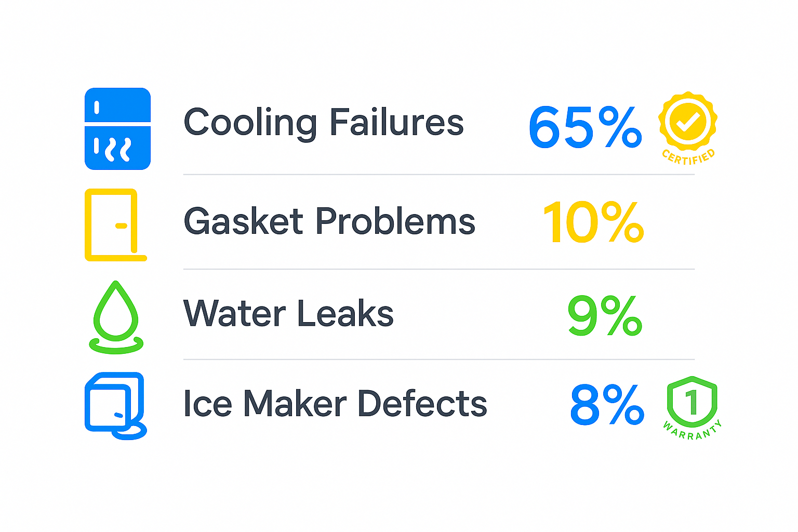Click the divider line below Water Leaks

coord(438,359)
